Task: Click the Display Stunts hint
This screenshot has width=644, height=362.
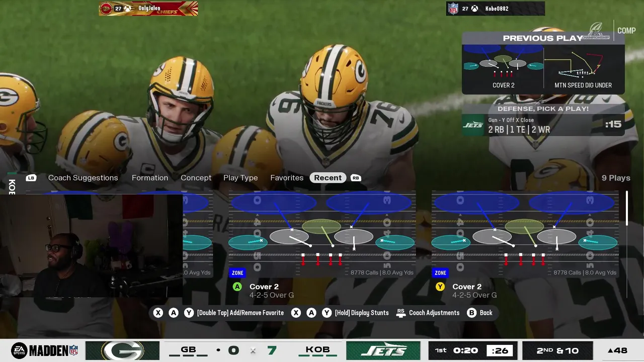Action: (362, 313)
